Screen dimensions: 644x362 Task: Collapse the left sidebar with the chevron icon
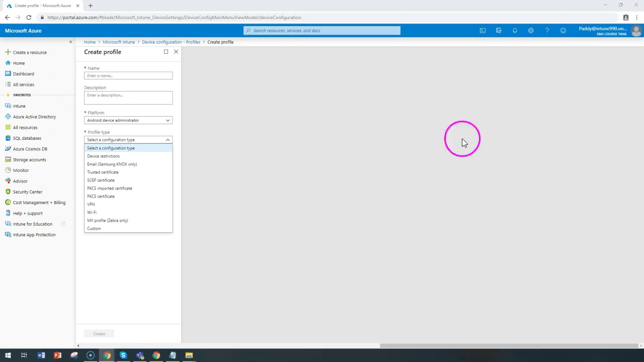click(70, 42)
